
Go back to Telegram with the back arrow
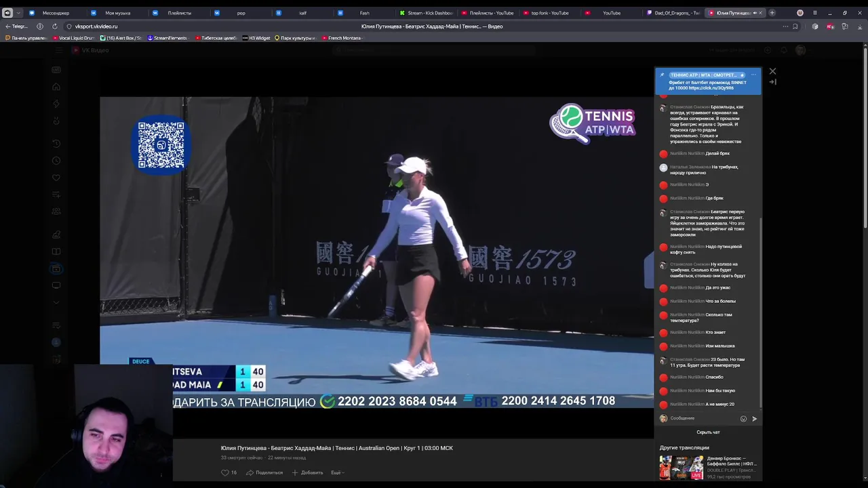click(17, 26)
